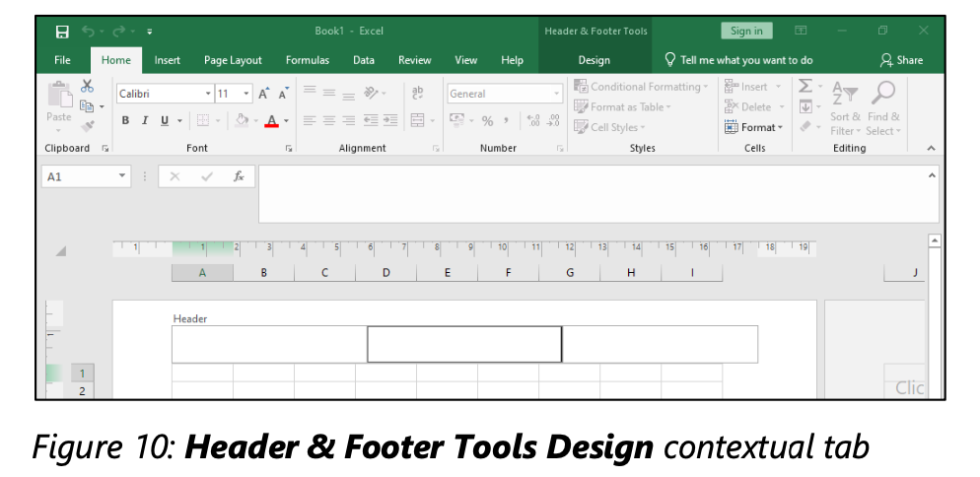Open the Conditional Formatting menu
The height and width of the screenshot is (477, 980).
point(641,87)
